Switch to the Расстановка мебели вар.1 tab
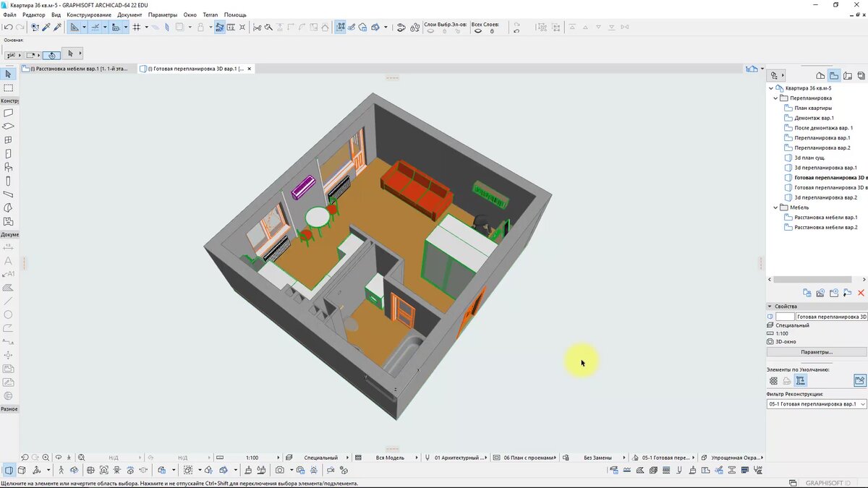The width and height of the screenshot is (868, 488). [78, 69]
